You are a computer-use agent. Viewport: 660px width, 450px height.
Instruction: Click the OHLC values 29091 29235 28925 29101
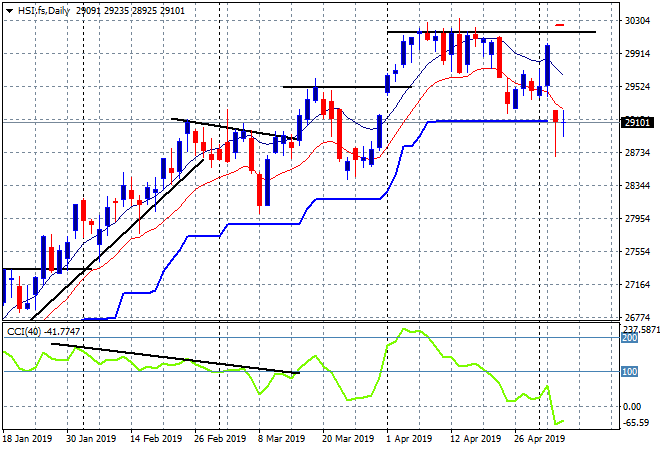tap(130, 11)
